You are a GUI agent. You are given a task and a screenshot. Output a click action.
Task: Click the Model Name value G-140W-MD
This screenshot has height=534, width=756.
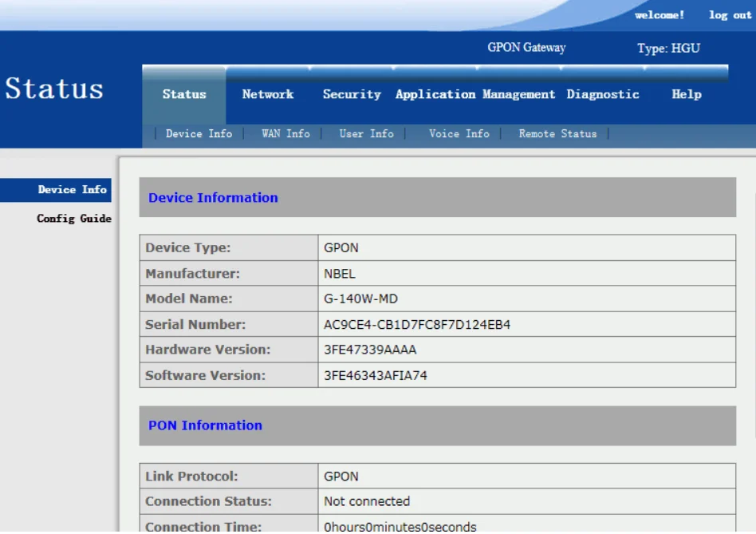360,299
